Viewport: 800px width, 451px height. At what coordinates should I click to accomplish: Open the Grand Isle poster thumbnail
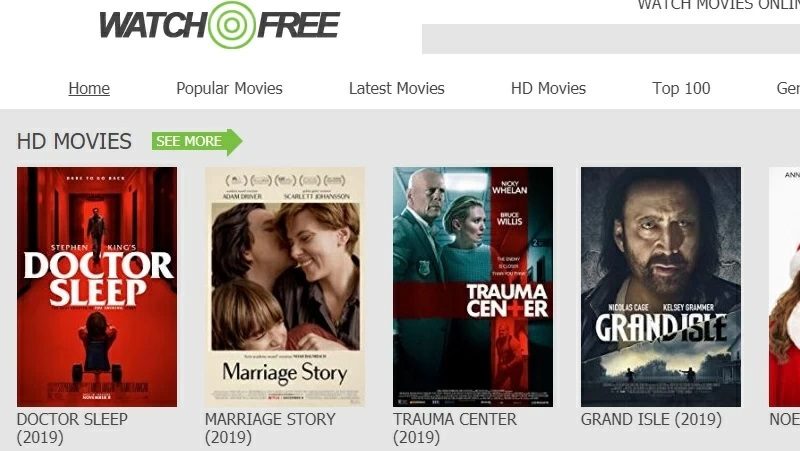tap(661, 287)
